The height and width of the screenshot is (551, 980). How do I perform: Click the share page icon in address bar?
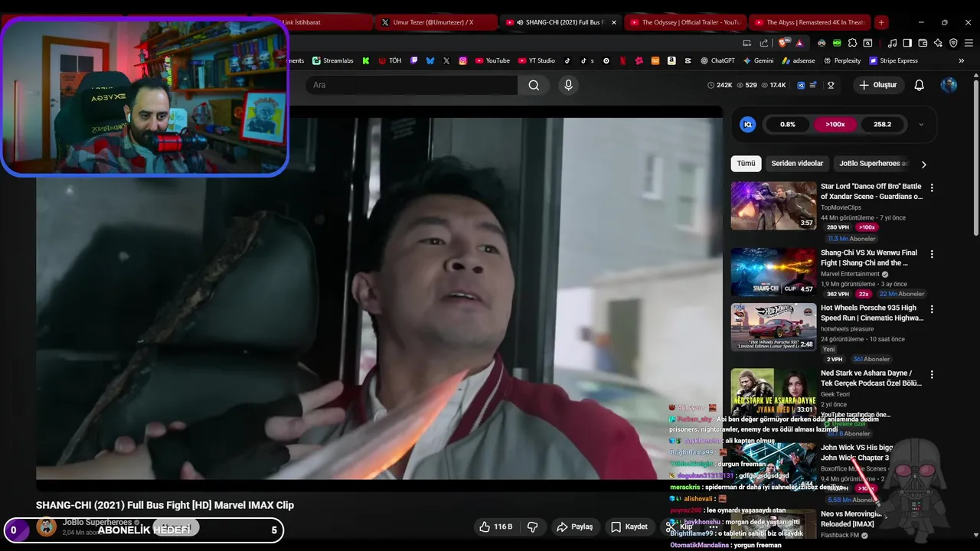764,43
